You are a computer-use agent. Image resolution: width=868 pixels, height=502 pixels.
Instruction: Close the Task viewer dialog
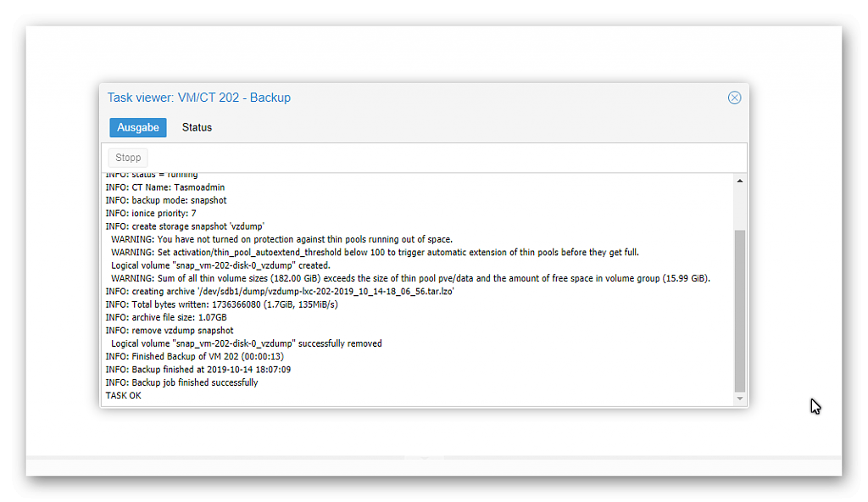734,98
